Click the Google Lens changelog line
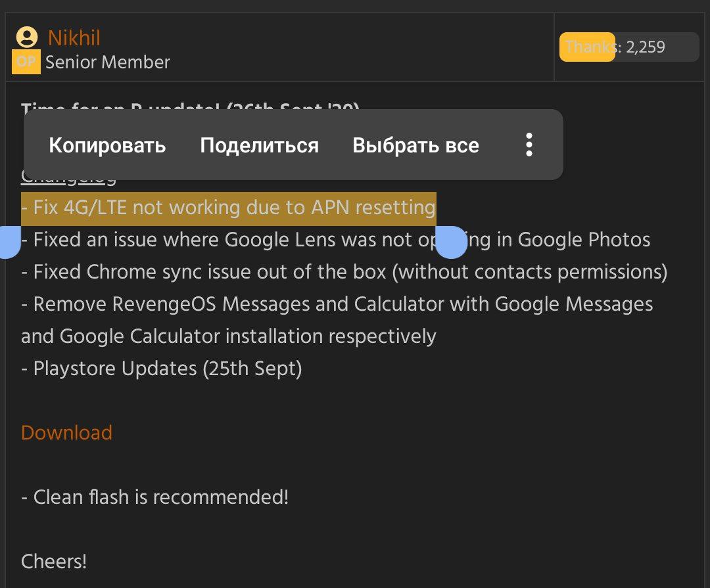Viewport: 710px width, 588px height. point(335,240)
